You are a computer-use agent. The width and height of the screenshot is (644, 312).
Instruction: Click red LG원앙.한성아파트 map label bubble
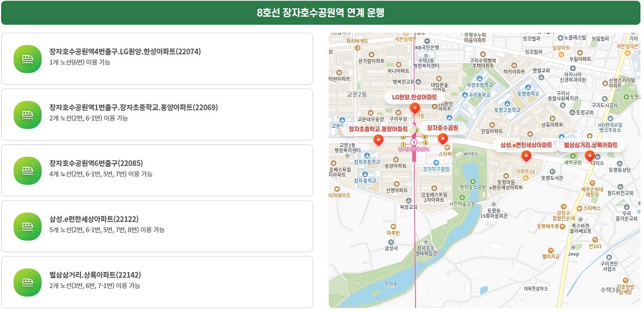[x=414, y=97]
